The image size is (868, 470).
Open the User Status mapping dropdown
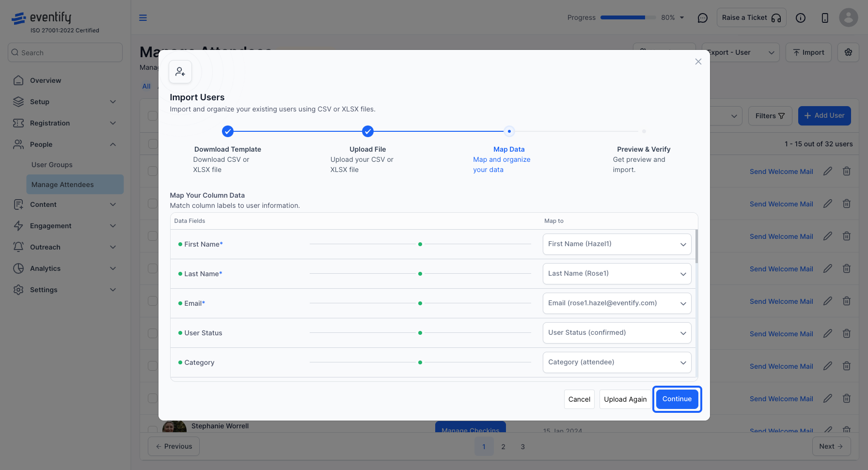point(617,333)
